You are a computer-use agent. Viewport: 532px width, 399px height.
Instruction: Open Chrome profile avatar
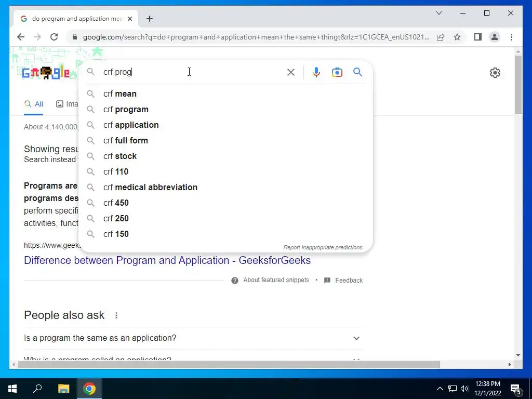point(495,37)
